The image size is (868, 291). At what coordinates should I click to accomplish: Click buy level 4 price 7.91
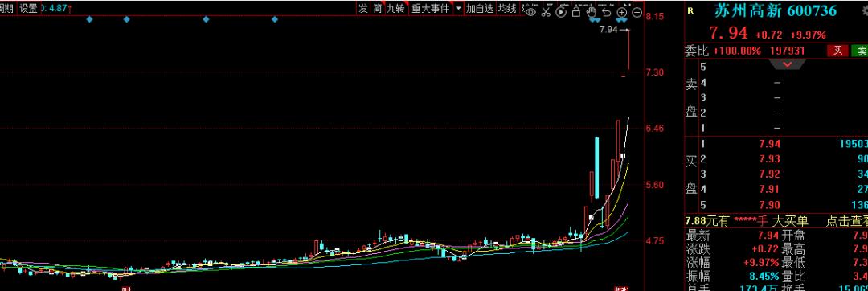tap(770, 190)
